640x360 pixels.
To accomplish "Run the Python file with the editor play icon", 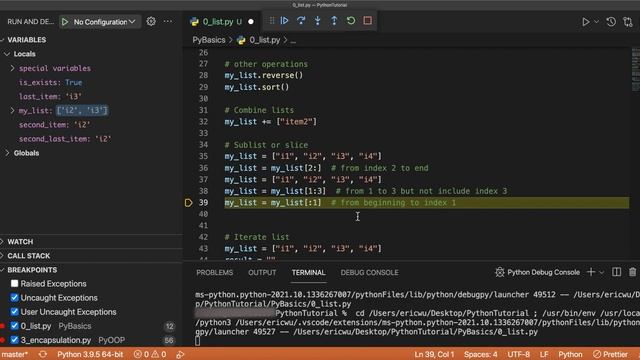I will coord(586,22).
